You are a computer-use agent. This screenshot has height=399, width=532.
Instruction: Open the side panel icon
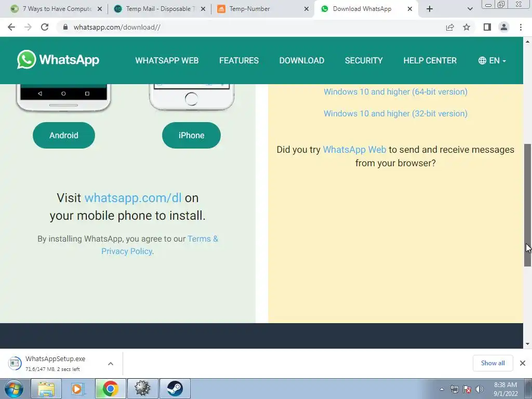click(487, 27)
